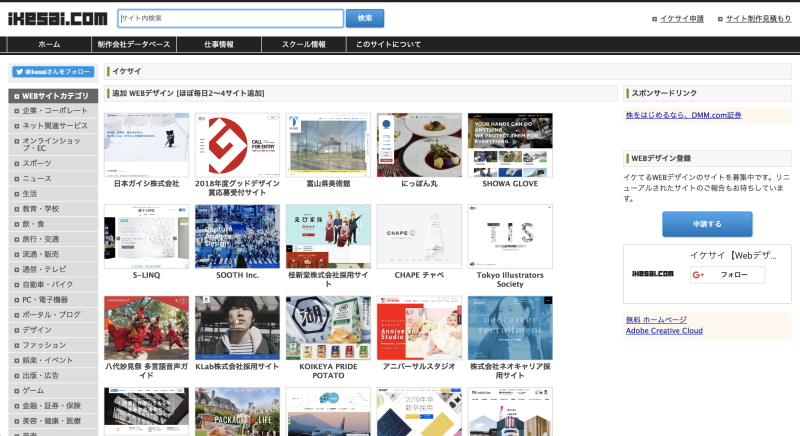Open the 仕事情報 menu item
This screenshot has height=436, width=800.
point(219,44)
